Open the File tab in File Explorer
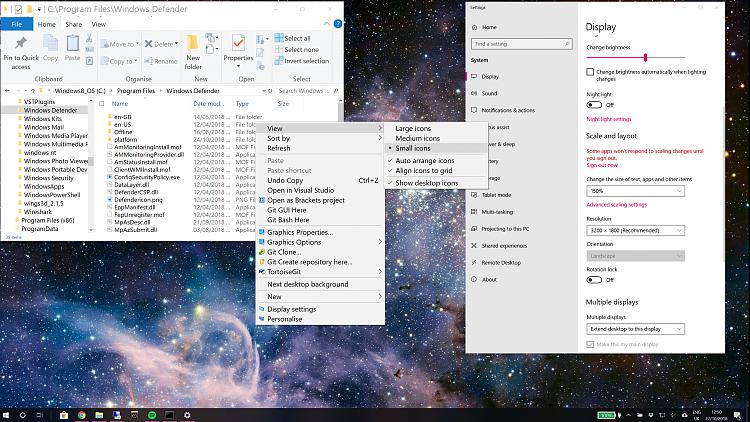Screen dimensions: 750x422 click(x=17, y=24)
